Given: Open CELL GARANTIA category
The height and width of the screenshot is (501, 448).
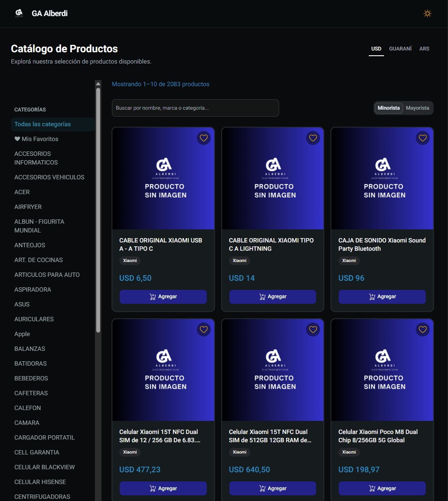Looking at the screenshot, I should [x=53, y=452].
